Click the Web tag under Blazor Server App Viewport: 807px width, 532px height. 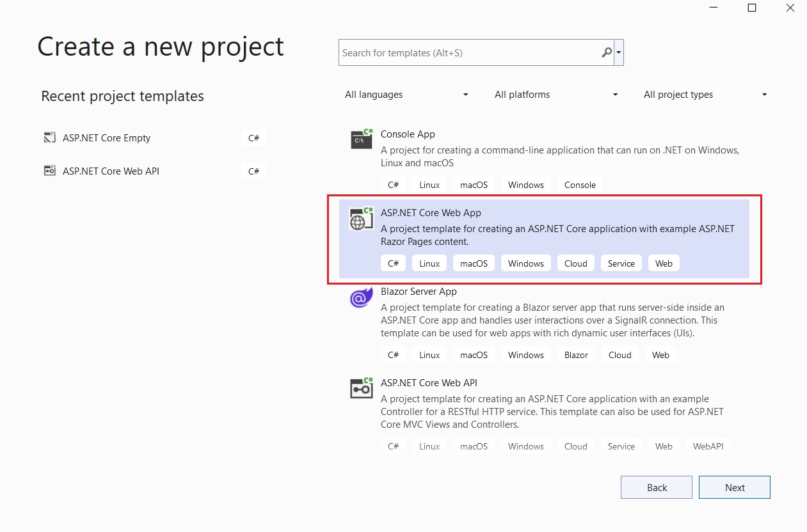pyautogui.click(x=661, y=355)
